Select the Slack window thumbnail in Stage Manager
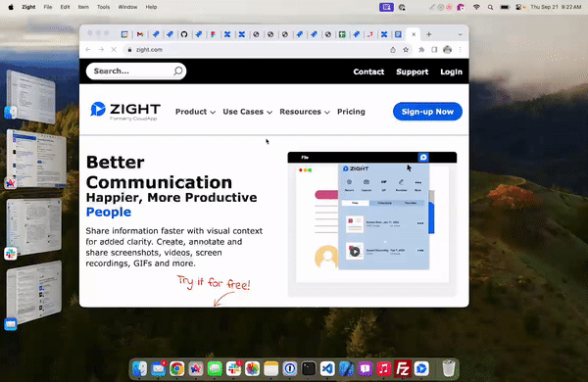This screenshot has height=382, width=588. click(x=33, y=226)
